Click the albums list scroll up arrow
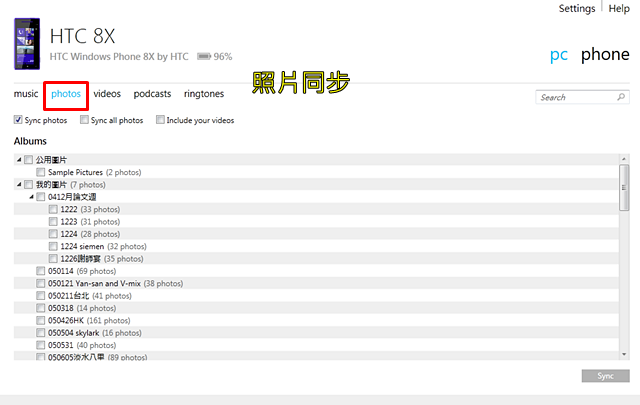This screenshot has height=405, width=640. pyautogui.click(x=624, y=158)
